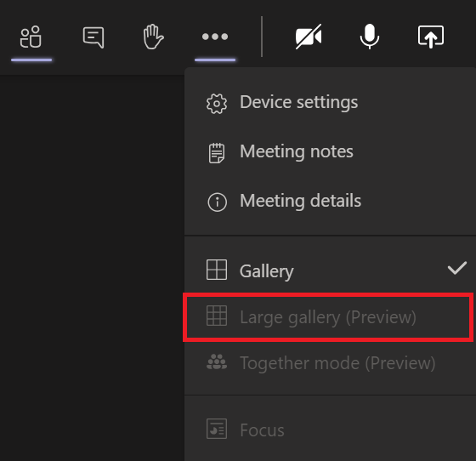
Task: Show Meeting details
Action: point(331,201)
